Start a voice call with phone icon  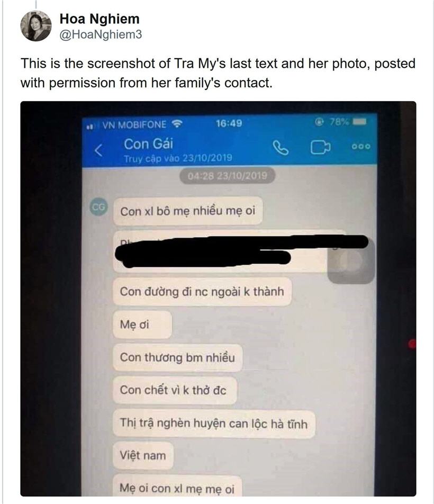point(281,148)
